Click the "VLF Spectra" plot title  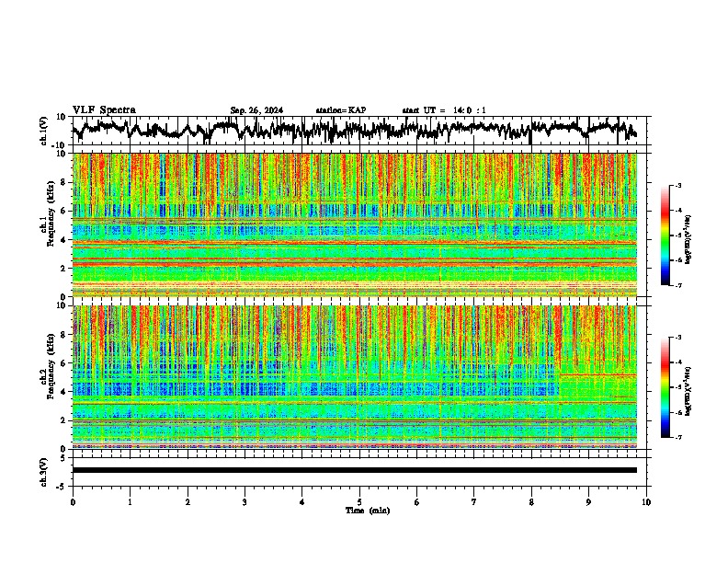coord(104,110)
